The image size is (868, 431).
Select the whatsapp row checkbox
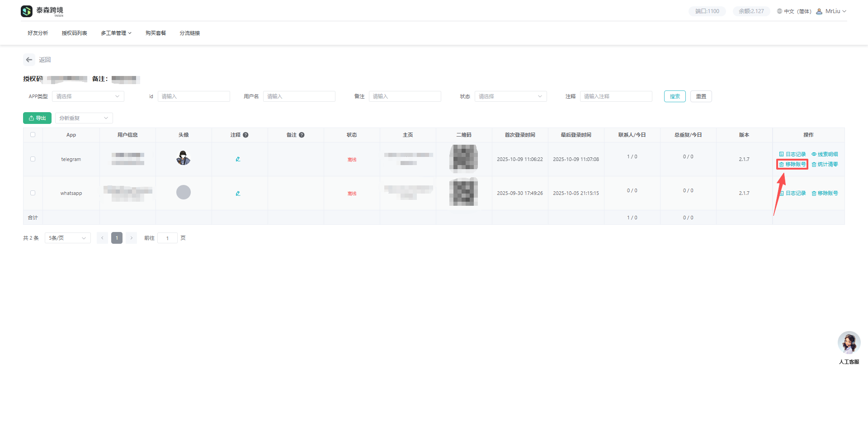tap(33, 193)
